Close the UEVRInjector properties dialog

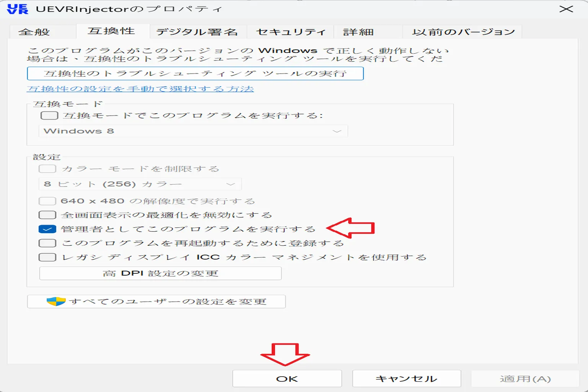tap(566, 9)
